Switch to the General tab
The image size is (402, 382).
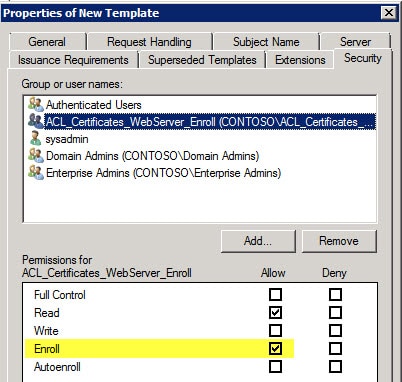47,42
